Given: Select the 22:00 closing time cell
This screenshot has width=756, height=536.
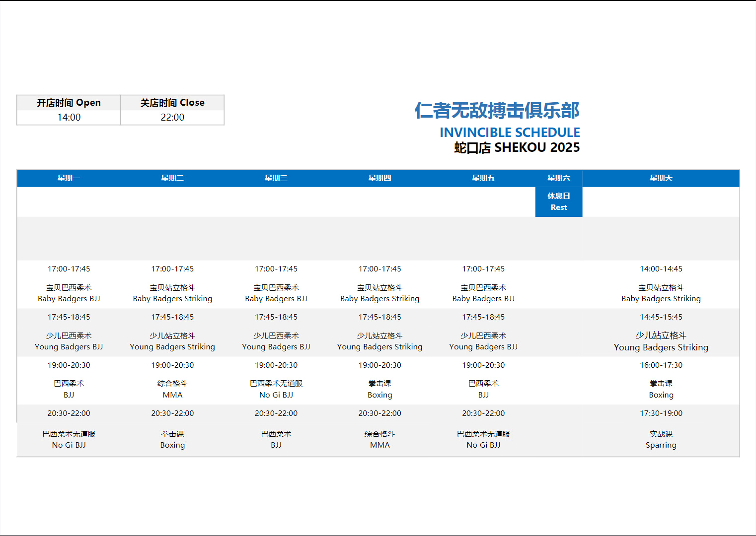Looking at the screenshot, I should [172, 118].
